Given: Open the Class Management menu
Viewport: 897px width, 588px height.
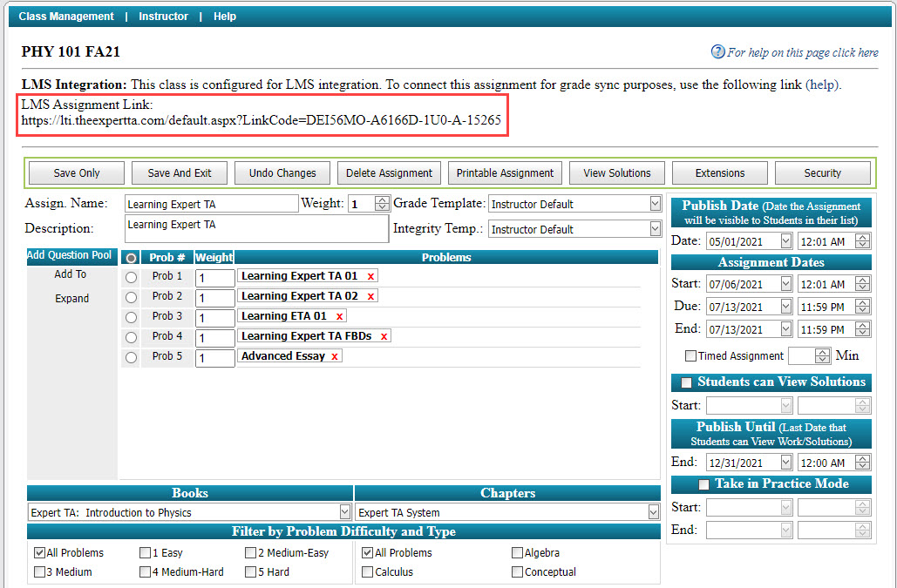Looking at the screenshot, I should (x=65, y=16).
